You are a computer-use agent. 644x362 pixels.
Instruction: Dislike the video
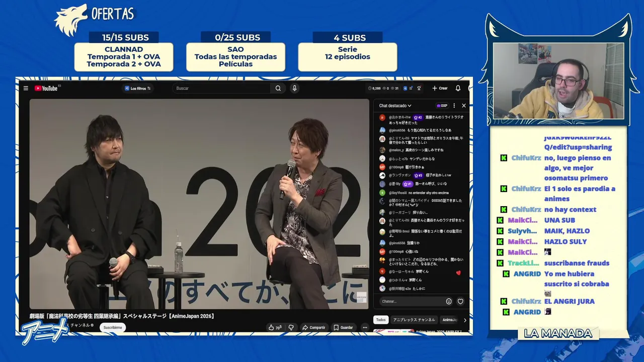click(x=291, y=327)
